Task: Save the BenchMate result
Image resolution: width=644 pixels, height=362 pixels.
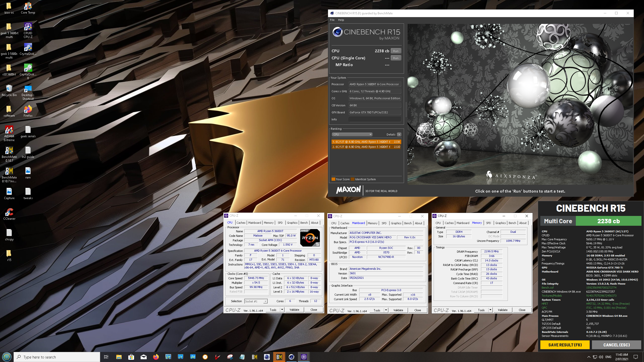Action: pyautogui.click(x=565, y=345)
